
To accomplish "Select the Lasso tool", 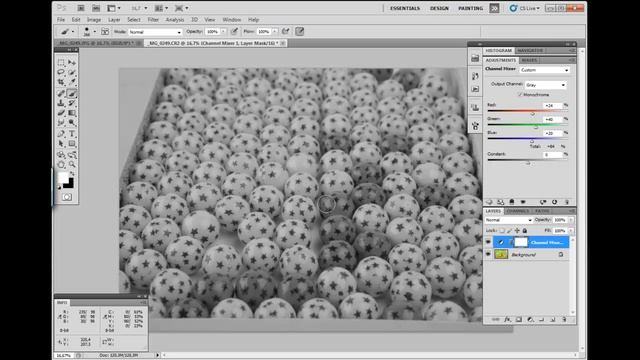I will (61, 72).
